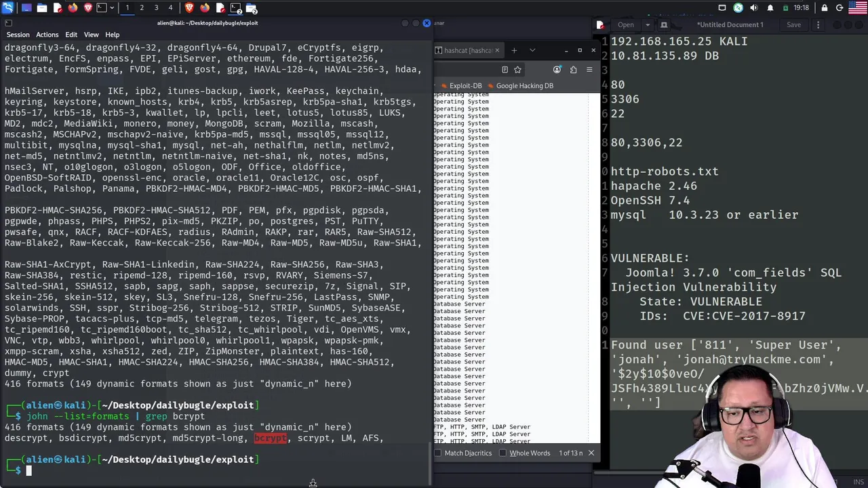Click the teal circular tray icon
The image size is (868, 488).
pos(738,7)
